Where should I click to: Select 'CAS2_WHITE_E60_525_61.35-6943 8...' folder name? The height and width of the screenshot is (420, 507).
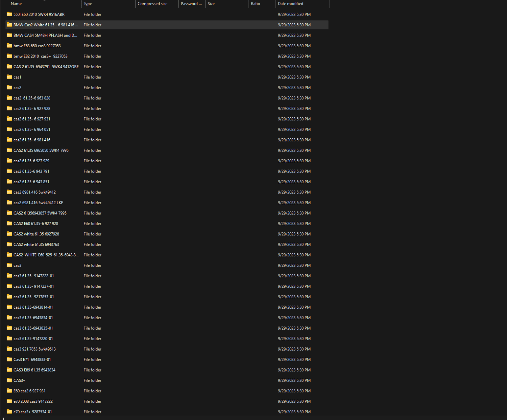[46, 255]
